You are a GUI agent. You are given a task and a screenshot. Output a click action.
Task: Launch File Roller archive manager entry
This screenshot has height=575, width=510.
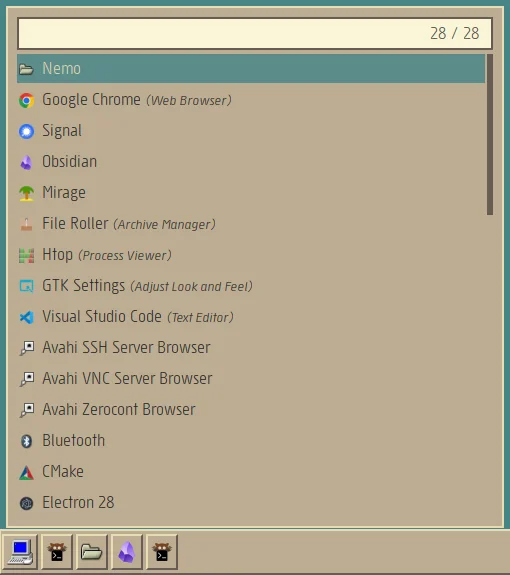tap(251, 224)
